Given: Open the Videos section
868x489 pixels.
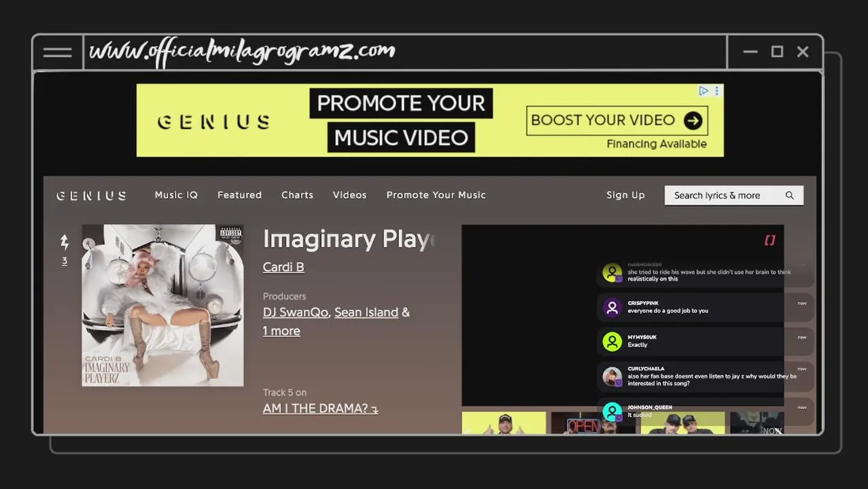Looking at the screenshot, I should pyautogui.click(x=349, y=195).
